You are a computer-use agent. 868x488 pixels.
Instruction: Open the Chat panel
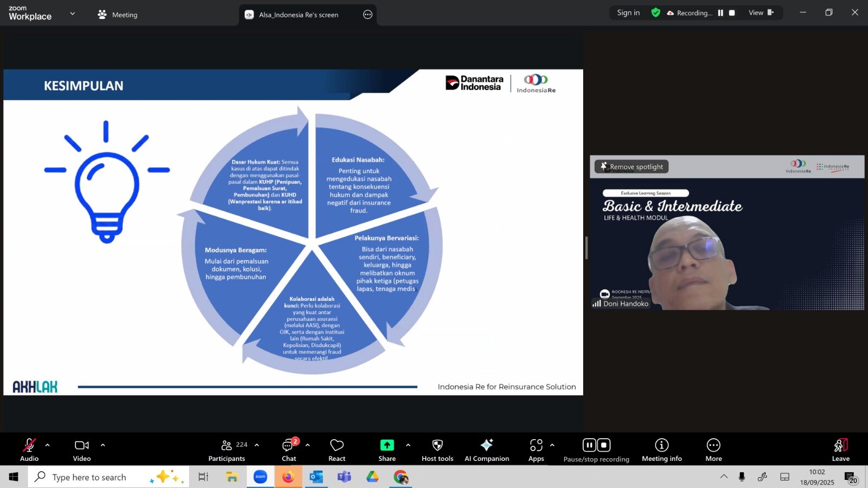289,450
